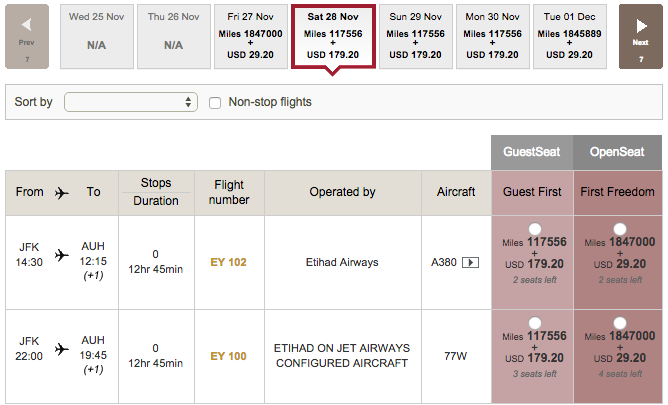
Task: Go to previous 7 days arrow
Action: pyautogui.click(x=27, y=37)
